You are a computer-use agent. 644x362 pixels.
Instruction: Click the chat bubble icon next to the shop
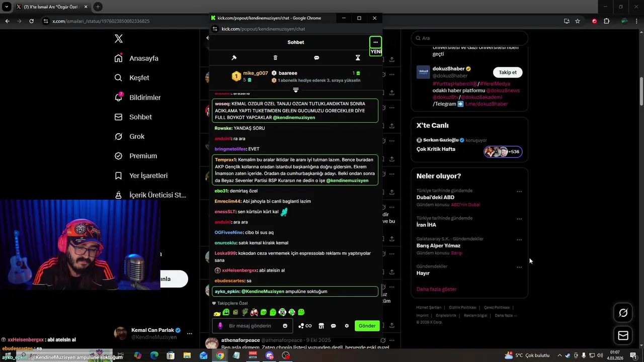click(x=333, y=326)
